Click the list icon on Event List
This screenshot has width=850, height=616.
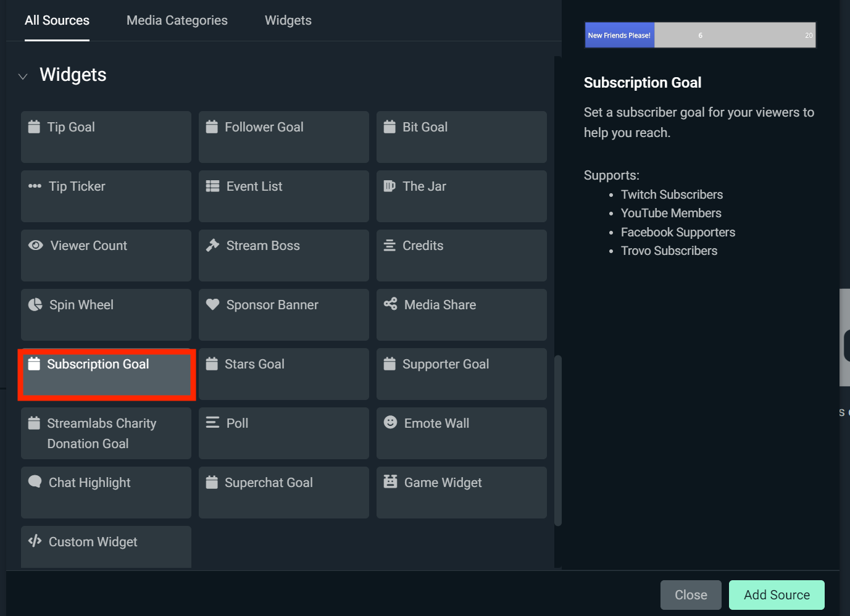pos(213,185)
